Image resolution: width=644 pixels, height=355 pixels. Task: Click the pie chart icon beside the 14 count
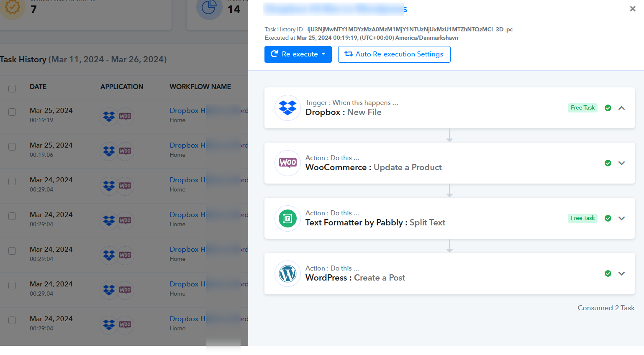(209, 8)
